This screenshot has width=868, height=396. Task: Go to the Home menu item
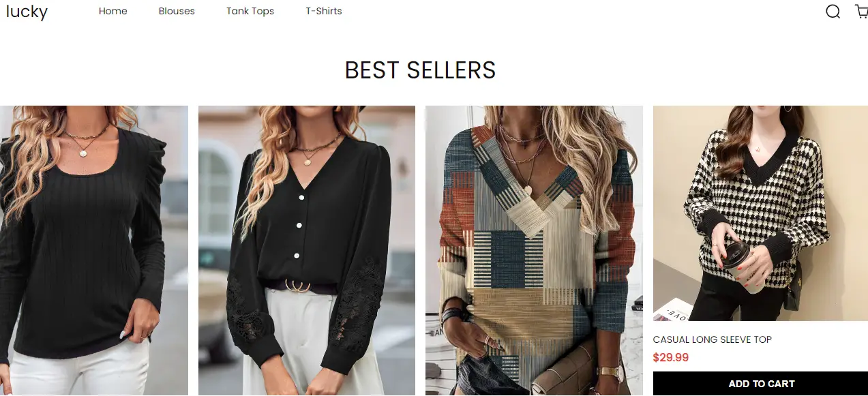[113, 11]
